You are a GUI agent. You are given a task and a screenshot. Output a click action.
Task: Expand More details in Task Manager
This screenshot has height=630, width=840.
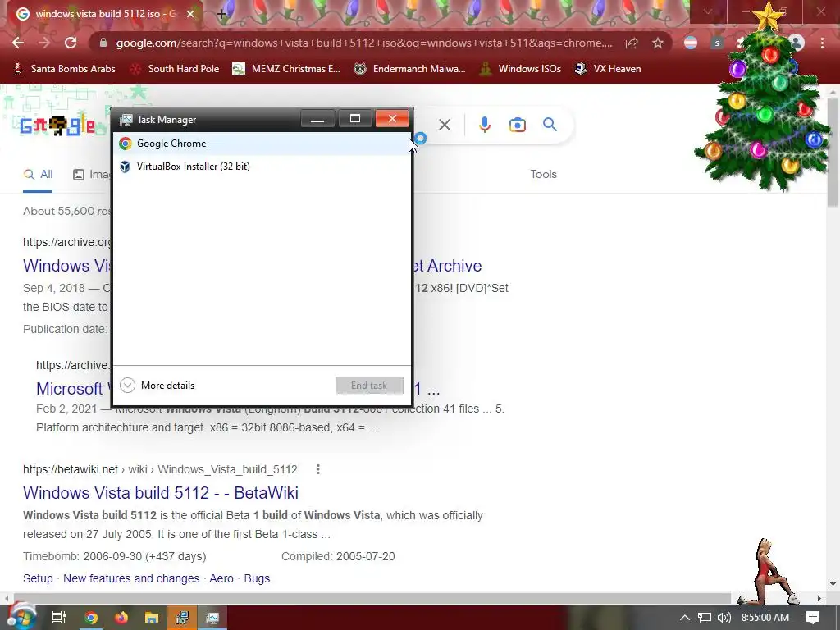pyautogui.click(x=157, y=386)
